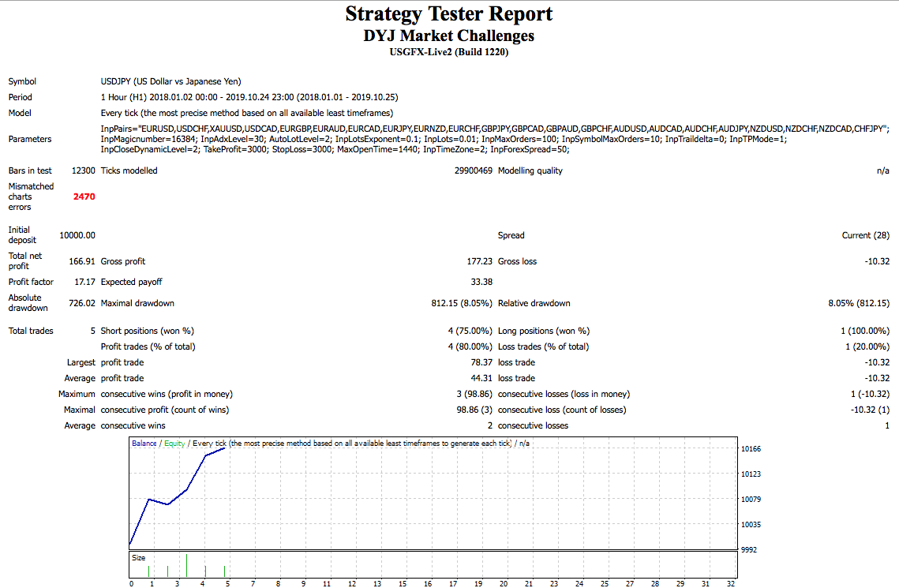The image size is (899, 588).
Task: Select the '1 Hour (H1)' period value line
Action: [249, 97]
